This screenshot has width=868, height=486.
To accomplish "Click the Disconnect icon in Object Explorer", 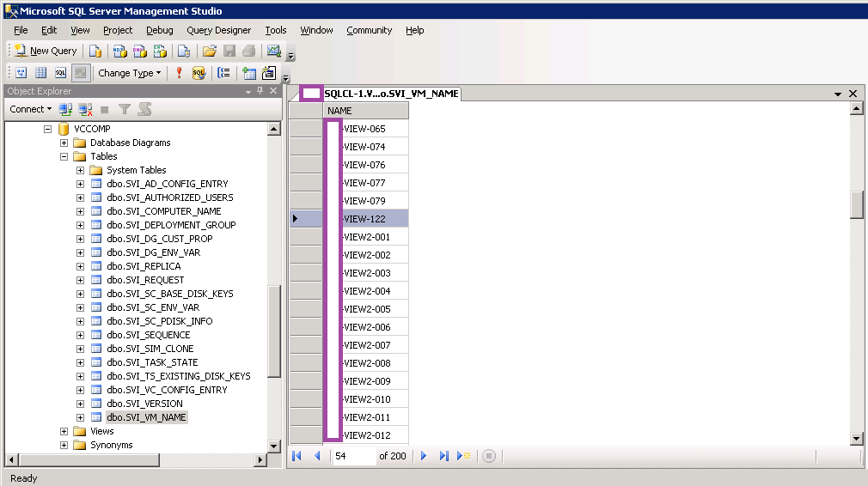I will point(85,109).
